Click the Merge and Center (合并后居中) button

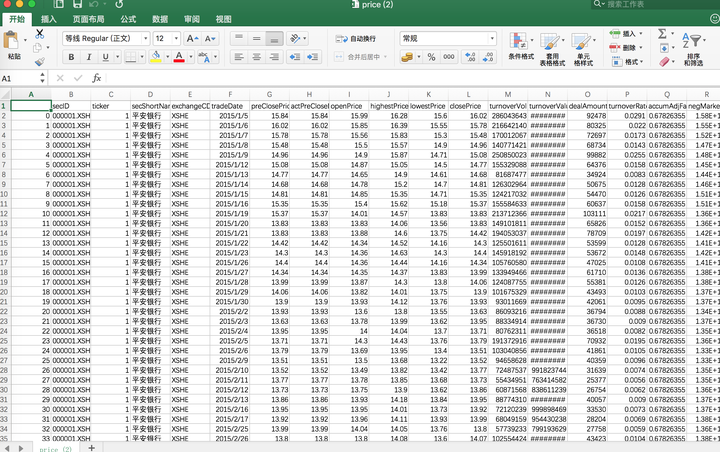(x=357, y=57)
